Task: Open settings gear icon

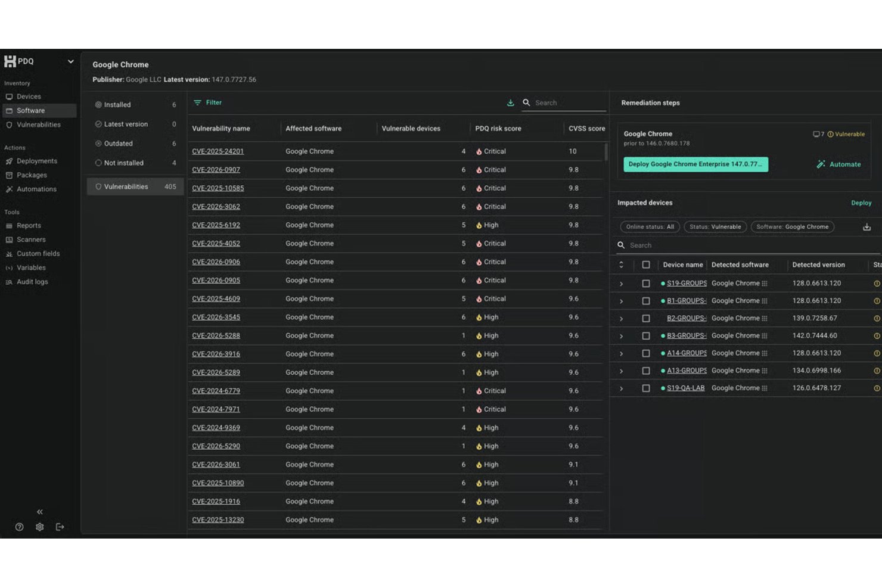Action: [40, 527]
